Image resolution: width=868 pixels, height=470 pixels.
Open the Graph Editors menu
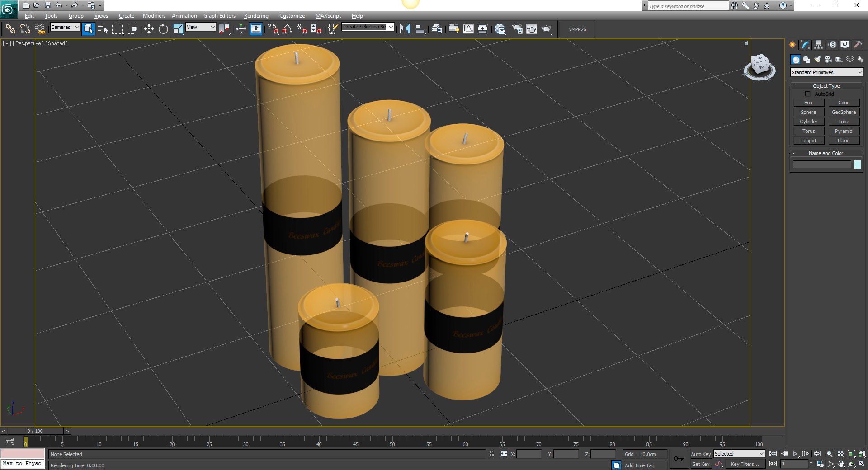(x=219, y=16)
